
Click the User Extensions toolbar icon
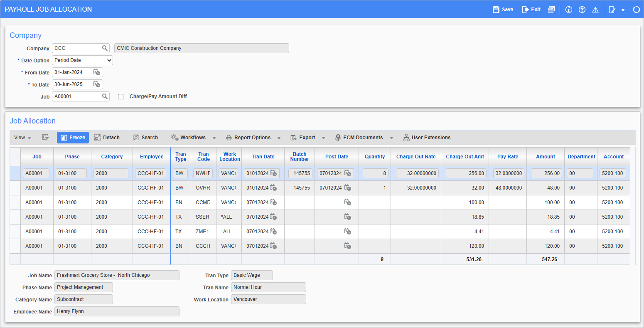pyautogui.click(x=427, y=137)
